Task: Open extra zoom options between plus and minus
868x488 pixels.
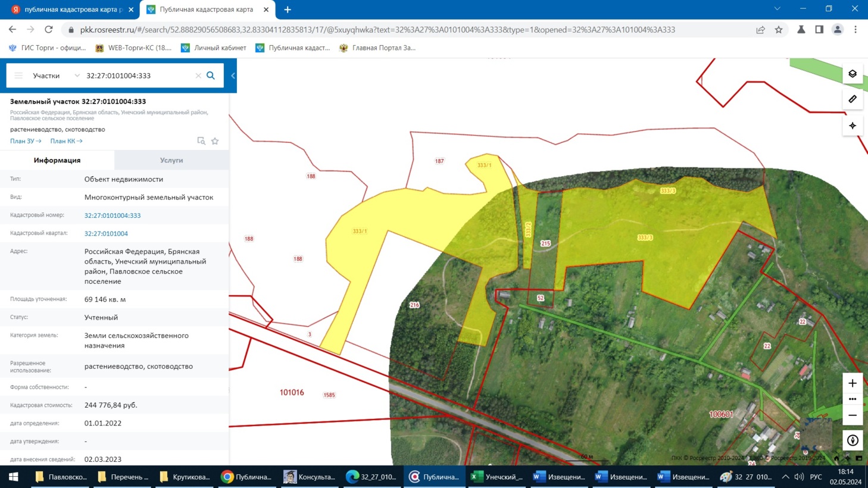Action: pyautogui.click(x=853, y=399)
